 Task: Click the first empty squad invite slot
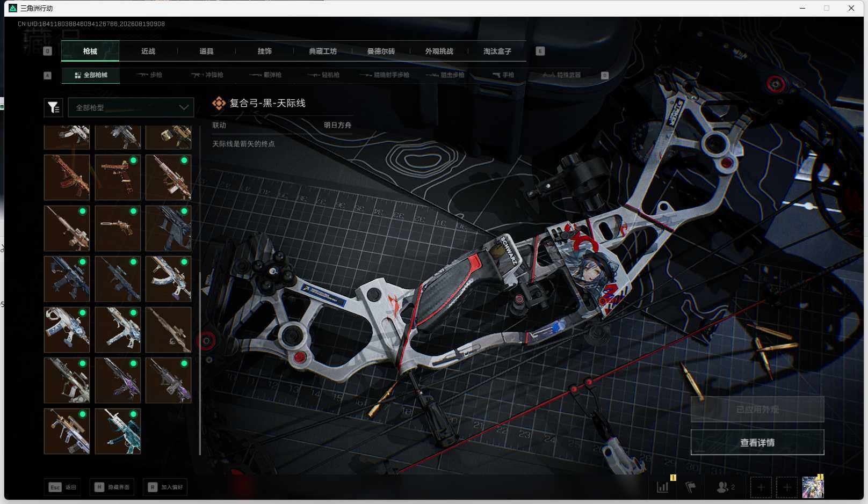pyautogui.click(x=761, y=487)
